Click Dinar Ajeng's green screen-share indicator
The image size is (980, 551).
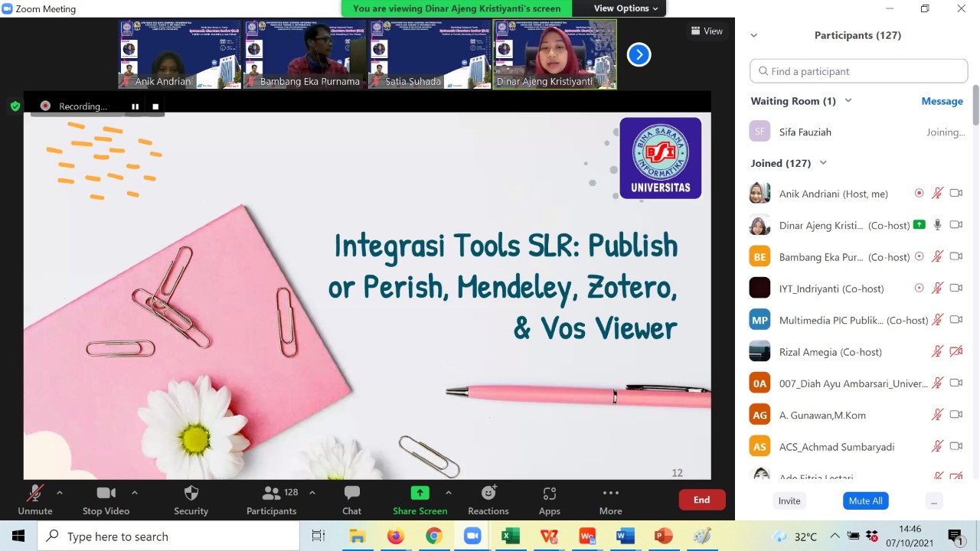pos(919,225)
